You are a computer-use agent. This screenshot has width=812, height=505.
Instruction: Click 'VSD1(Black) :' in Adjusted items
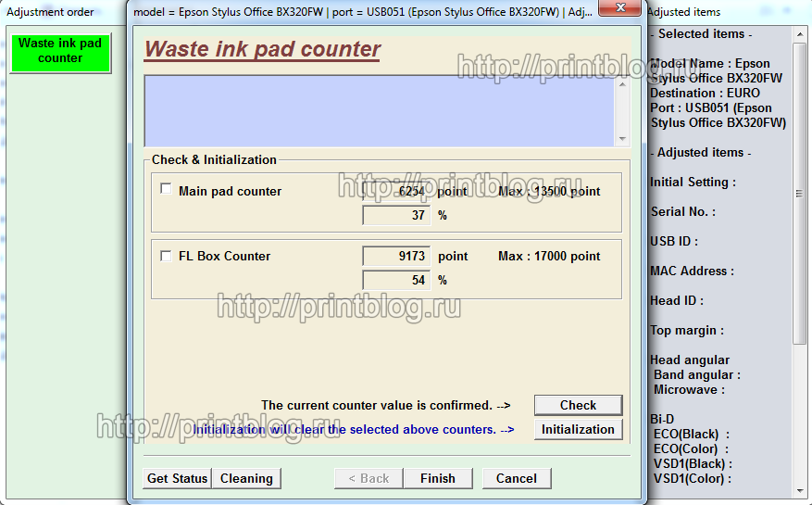pyautogui.click(x=693, y=463)
